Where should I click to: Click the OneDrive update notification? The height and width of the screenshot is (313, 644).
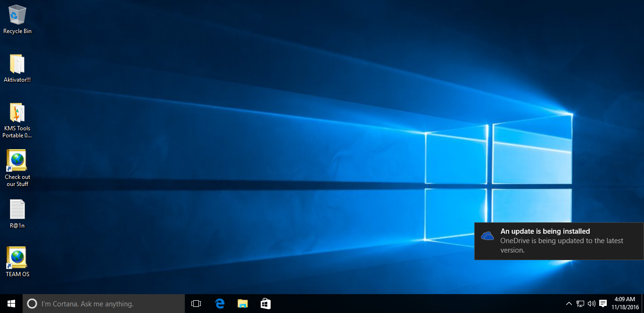coord(559,241)
